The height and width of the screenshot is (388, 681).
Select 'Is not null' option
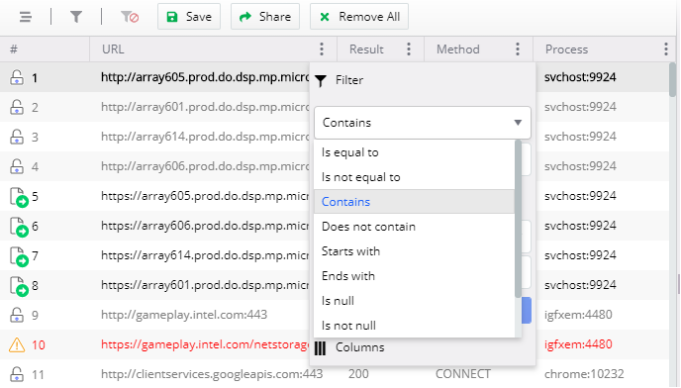click(414, 326)
